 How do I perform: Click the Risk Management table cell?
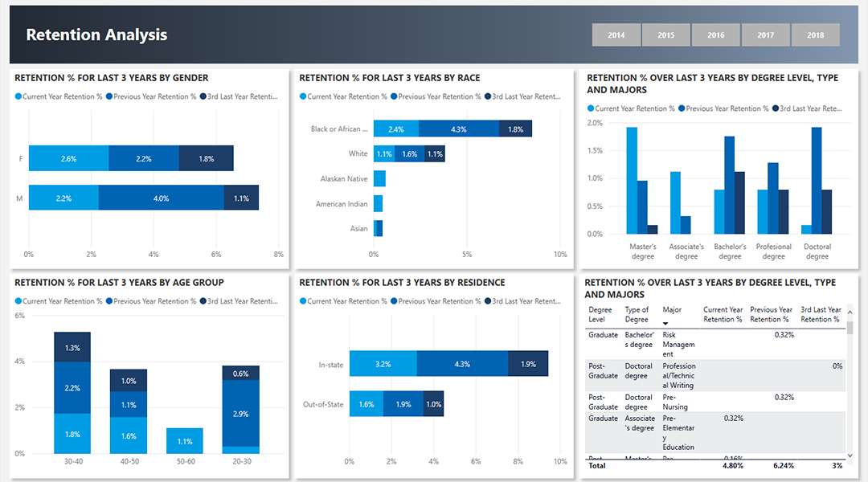coord(678,344)
